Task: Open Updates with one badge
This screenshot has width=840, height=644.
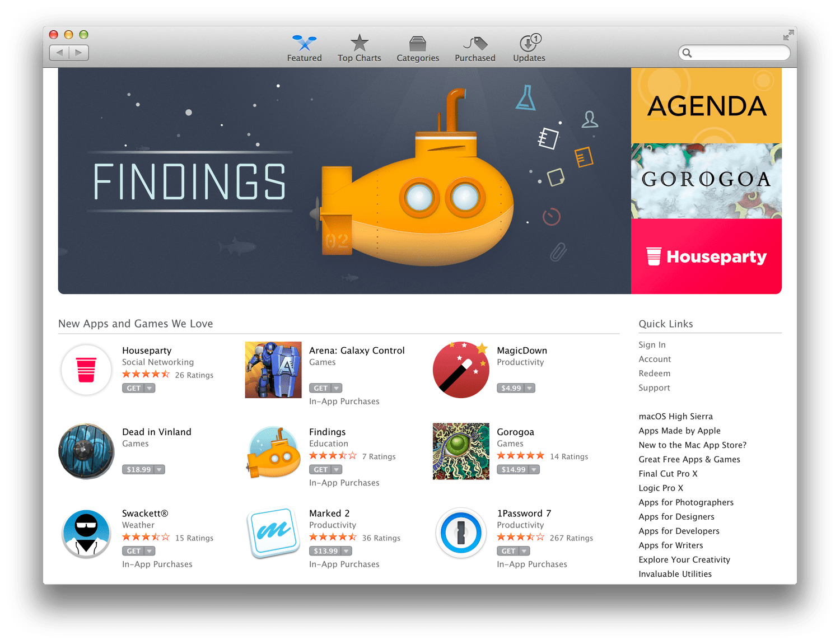Action: [530, 43]
